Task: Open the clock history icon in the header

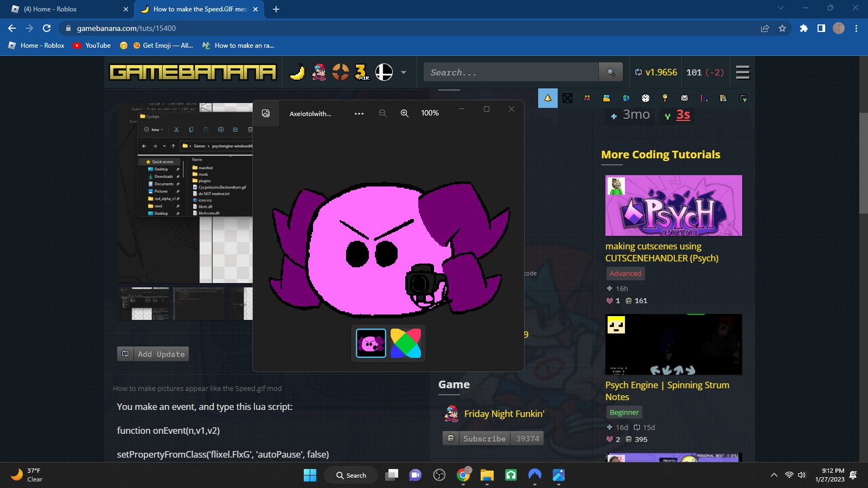Action: (645, 98)
